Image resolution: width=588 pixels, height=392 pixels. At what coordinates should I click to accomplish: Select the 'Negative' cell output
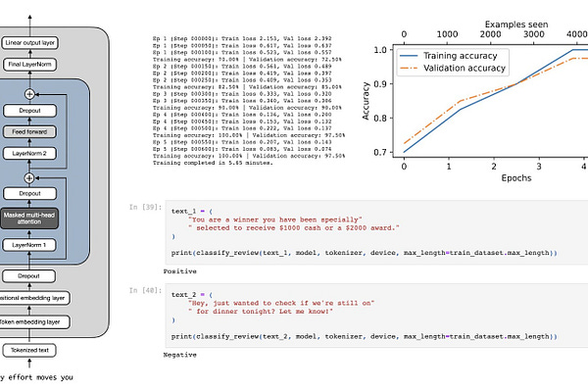pos(180,355)
